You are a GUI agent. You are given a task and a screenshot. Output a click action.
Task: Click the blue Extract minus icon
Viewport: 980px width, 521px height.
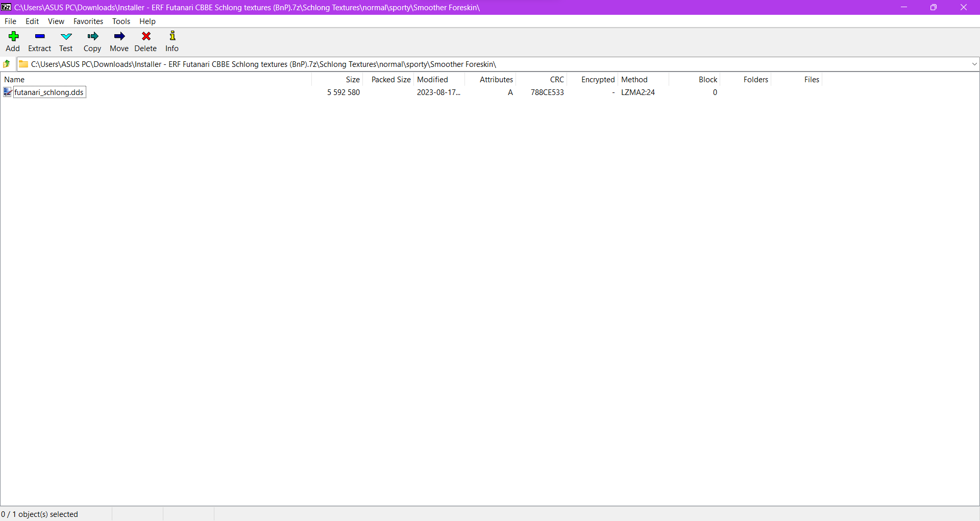click(x=40, y=36)
